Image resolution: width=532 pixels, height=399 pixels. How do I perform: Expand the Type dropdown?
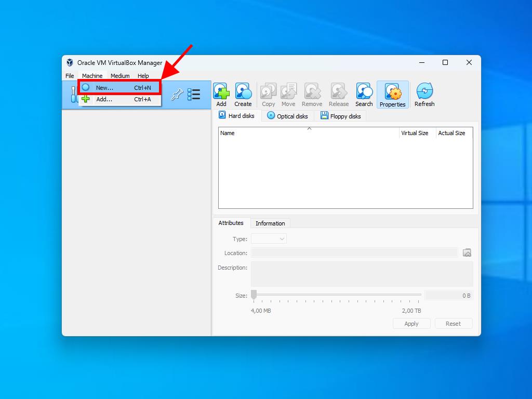[x=269, y=239]
